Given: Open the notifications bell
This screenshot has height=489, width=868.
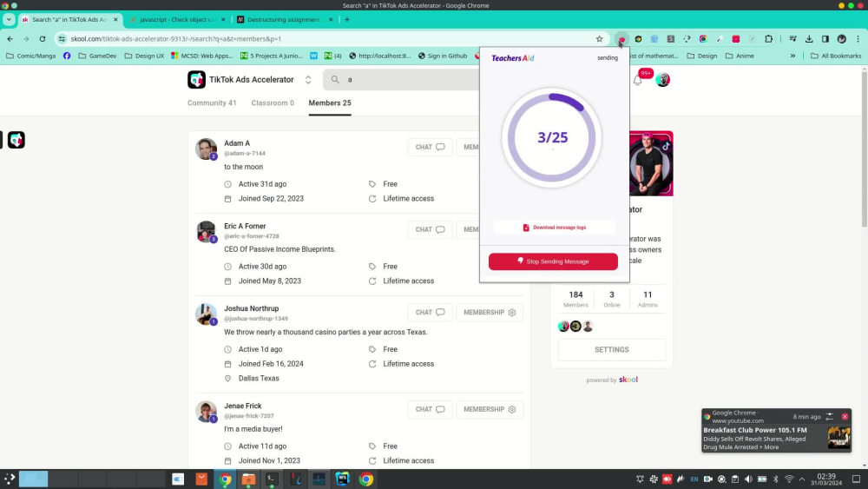Looking at the screenshot, I should pos(638,80).
